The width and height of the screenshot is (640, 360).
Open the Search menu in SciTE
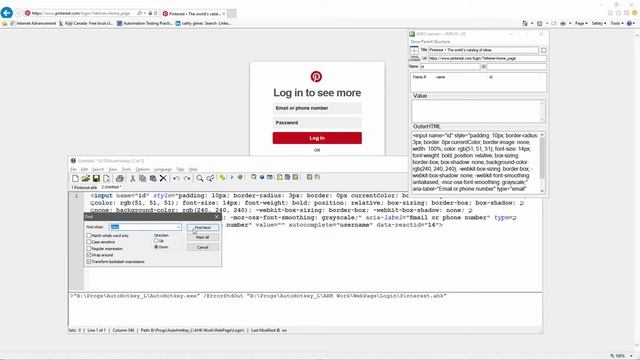[x=98, y=169]
